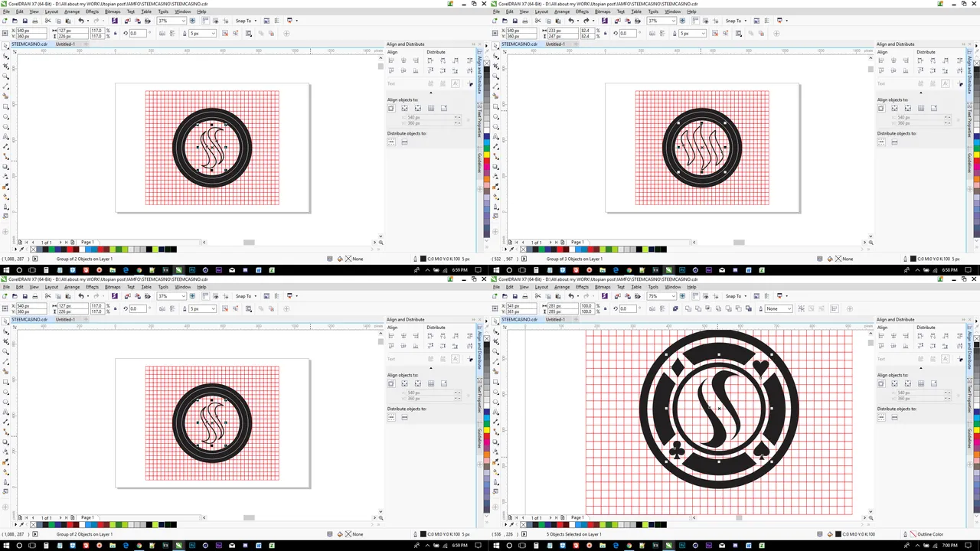
Task: Select Grid align option in bottom-right docker
Action: pos(920,383)
